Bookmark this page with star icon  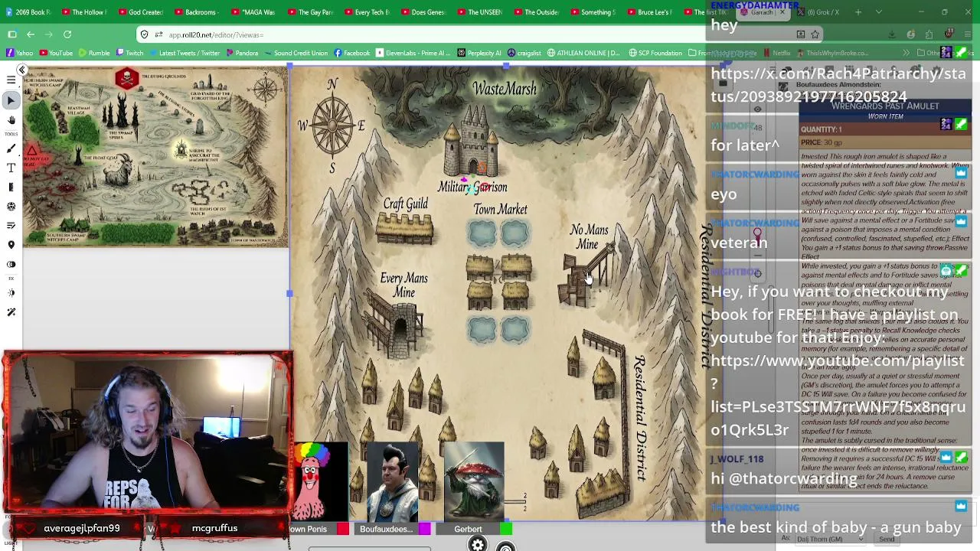pyautogui.click(x=815, y=34)
